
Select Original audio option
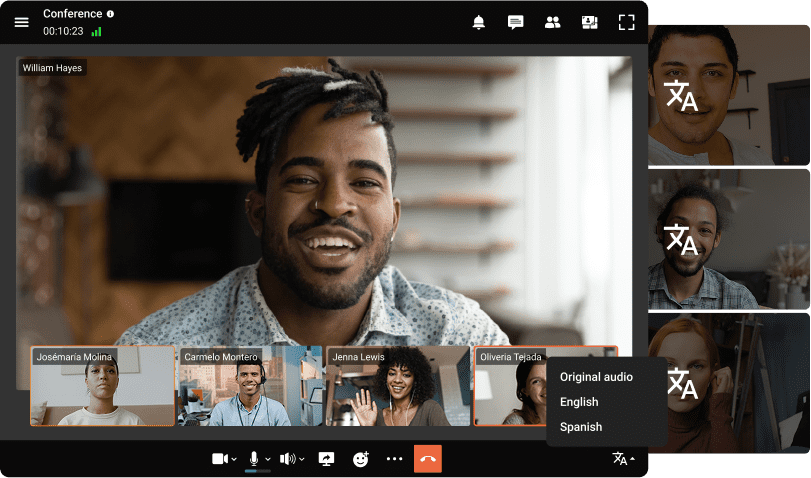[x=596, y=377]
